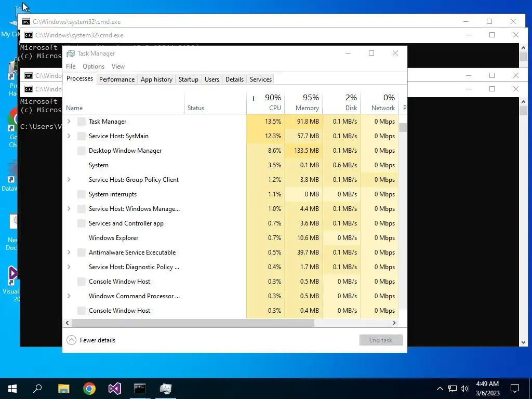Open the Windows Start menu
The image size is (532, 399).
(12, 389)
